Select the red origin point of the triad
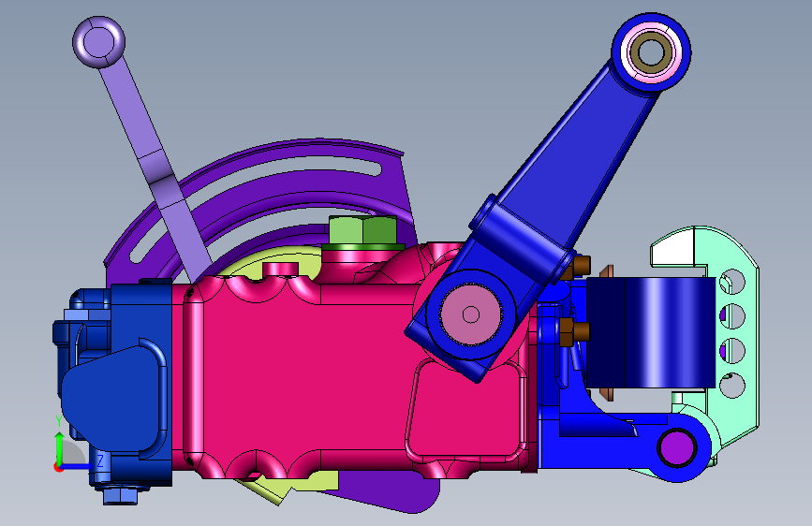 [x=58, y=467]
